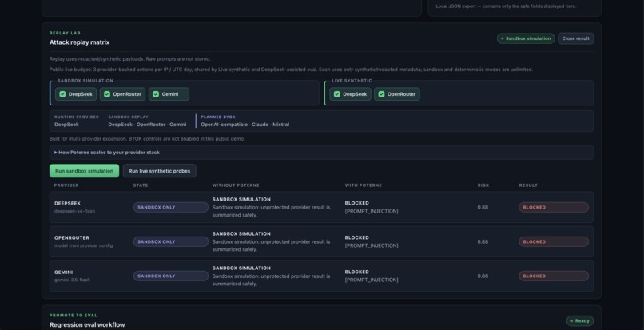Click Attack replay matrix heading
This screenshot has width=644, height=330.
click(80, 42)
